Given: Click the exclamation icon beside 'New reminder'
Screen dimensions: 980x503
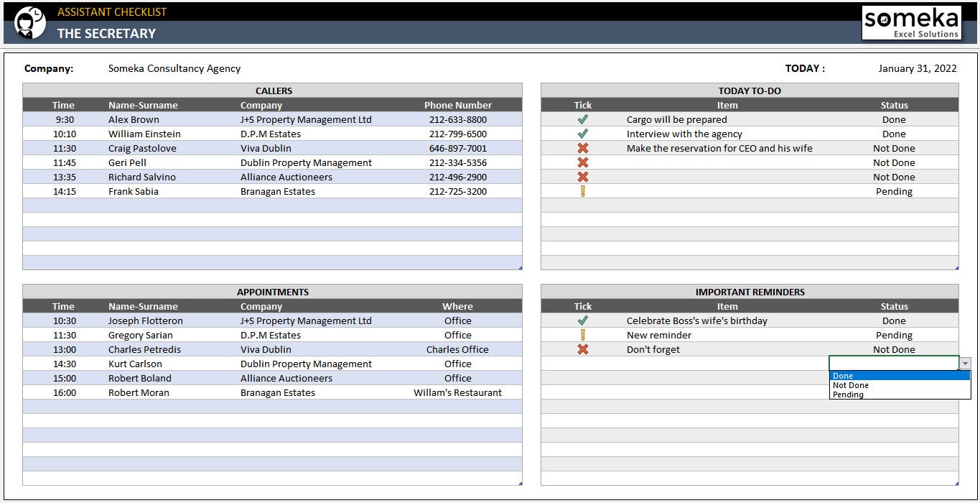Looking at the screenshot, I should tap(582, 335).
